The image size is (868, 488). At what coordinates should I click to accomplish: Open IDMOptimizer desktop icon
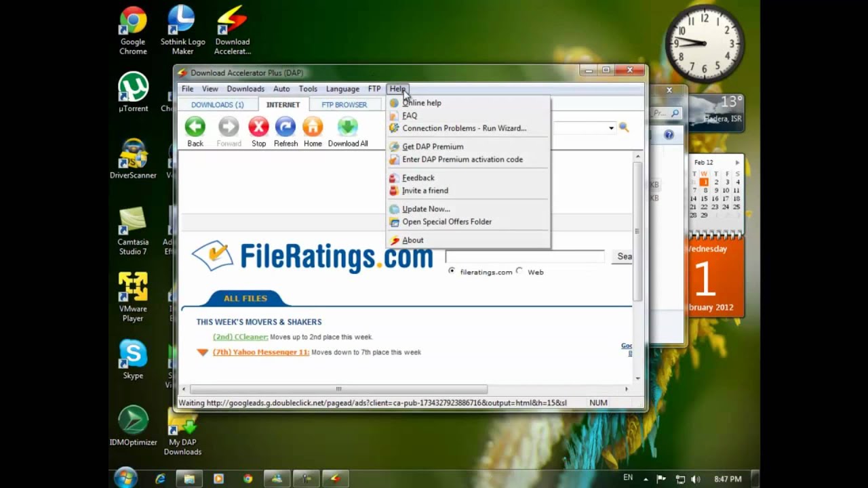(x=133, y=426)
